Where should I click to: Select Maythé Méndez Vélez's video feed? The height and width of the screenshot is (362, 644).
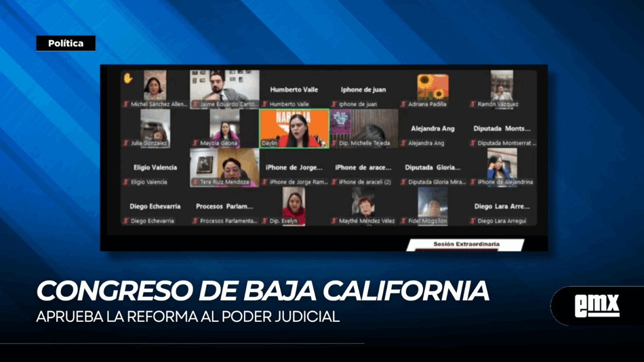[363, 202]
